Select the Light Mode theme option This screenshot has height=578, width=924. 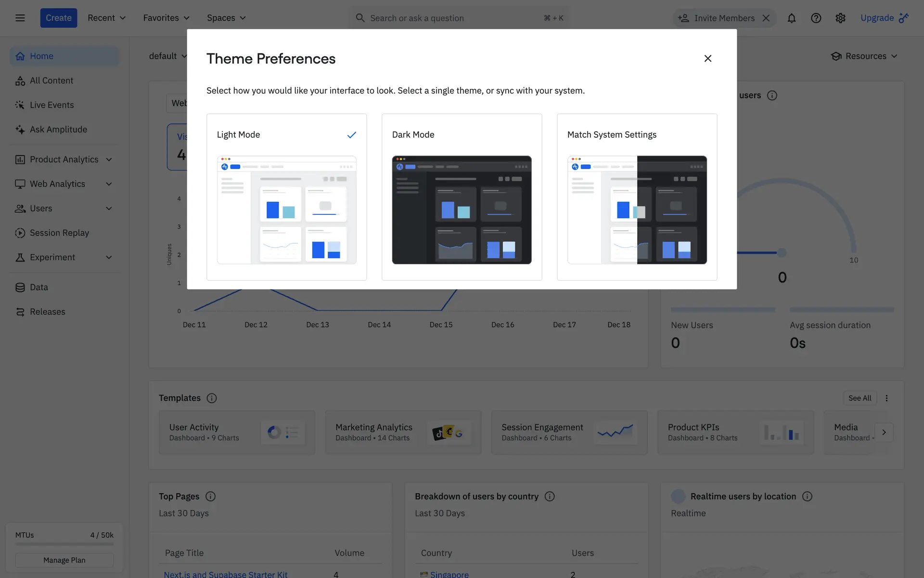tap(286, 197)
